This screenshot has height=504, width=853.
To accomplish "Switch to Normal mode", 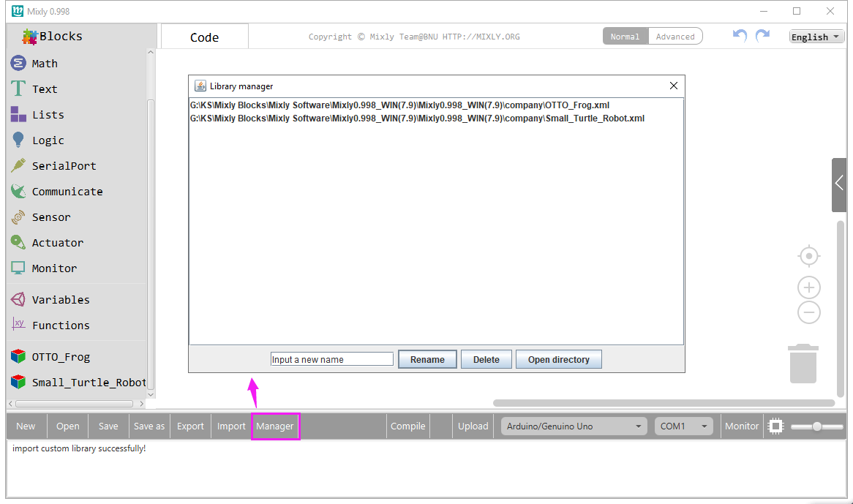I will [625, 37].
